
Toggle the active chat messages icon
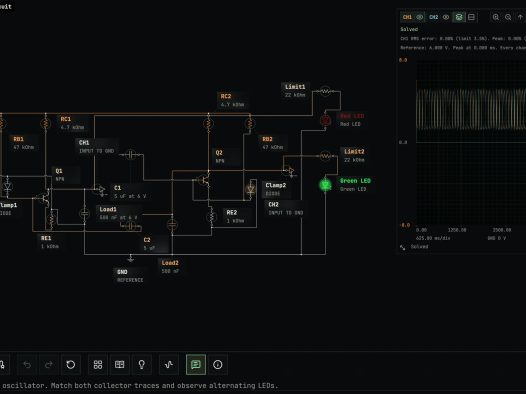(x=196, y=364)
